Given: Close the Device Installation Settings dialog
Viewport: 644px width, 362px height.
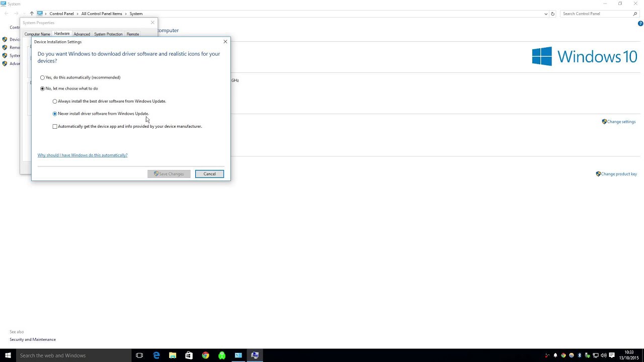Looking at the screenshot, I should (225, 42).
